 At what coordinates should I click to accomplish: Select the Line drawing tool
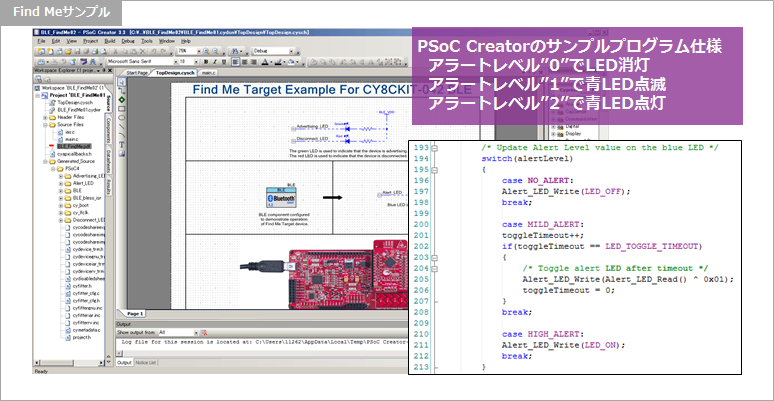tap(121, 126)
